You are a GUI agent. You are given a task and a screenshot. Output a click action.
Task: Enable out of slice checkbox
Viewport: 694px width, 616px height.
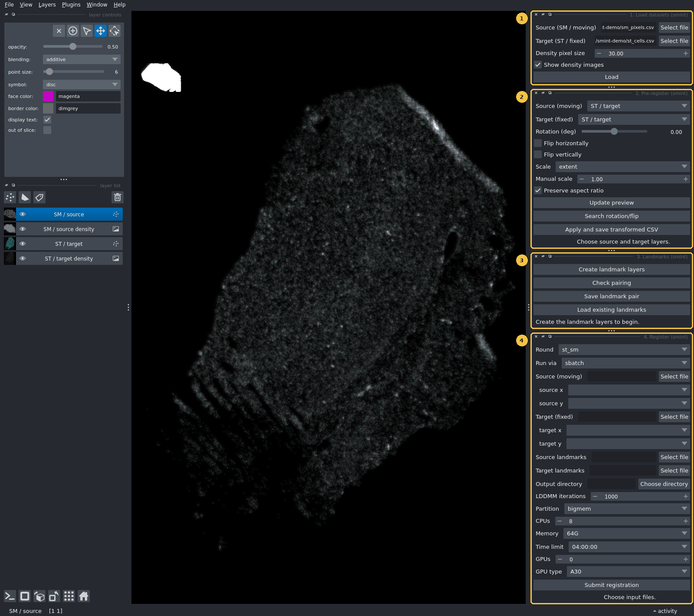click(47, 130)
